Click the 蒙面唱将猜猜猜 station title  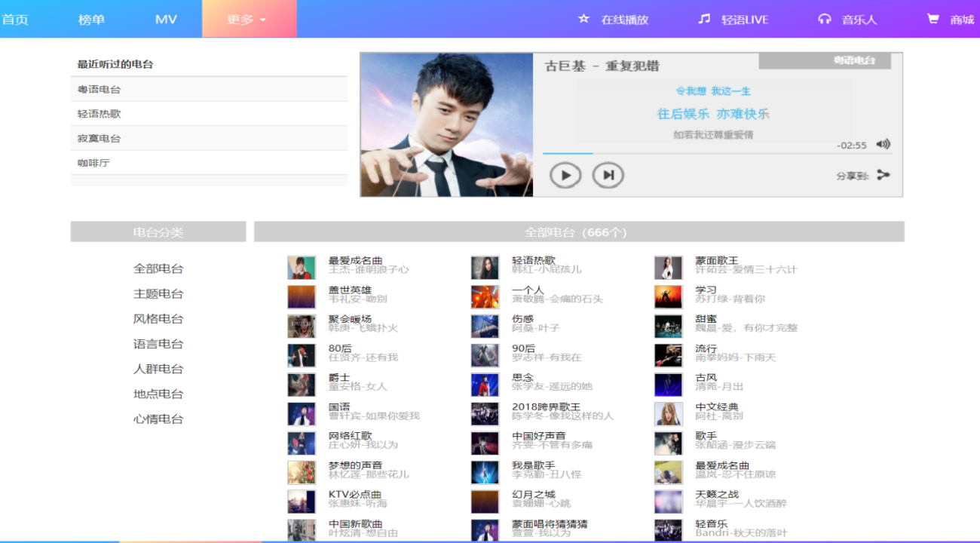550,524
